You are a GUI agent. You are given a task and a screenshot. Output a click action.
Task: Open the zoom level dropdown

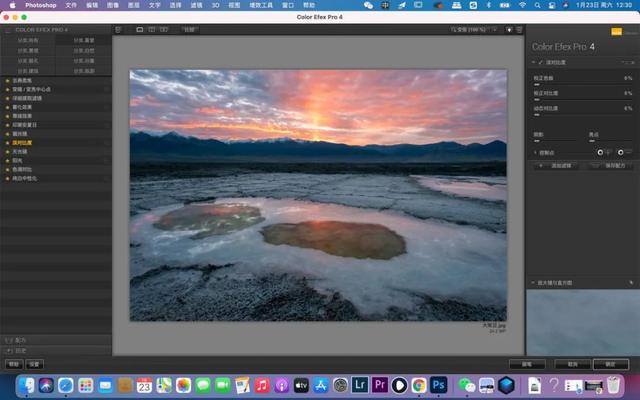click(x=474, y=30)
